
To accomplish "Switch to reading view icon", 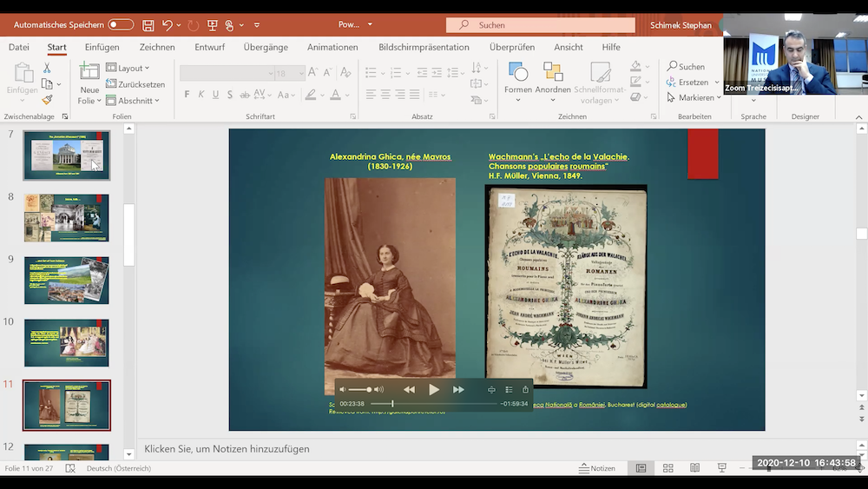I will click(x=694, y=468).
